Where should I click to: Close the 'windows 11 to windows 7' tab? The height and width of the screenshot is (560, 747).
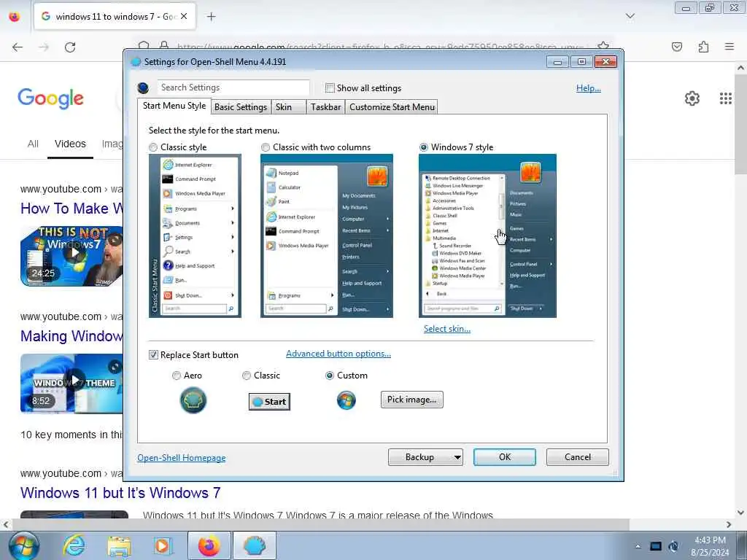[x=184, y=16]
